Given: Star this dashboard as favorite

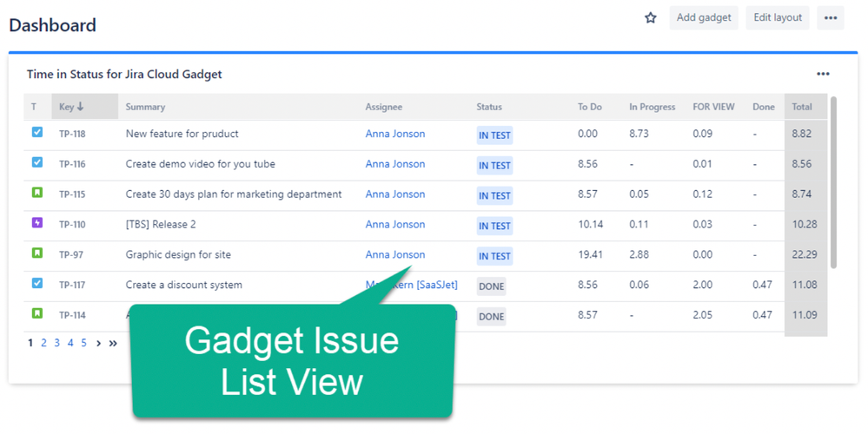Looking at the screenshot, I should click(x=651, y=17).
